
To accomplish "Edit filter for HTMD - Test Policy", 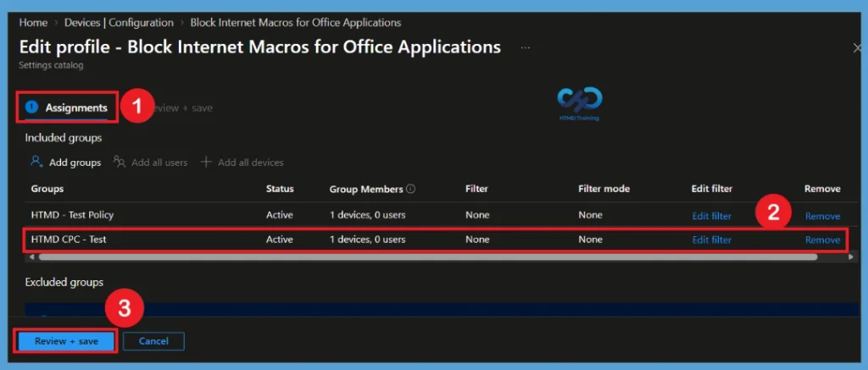I will [711, 216].
